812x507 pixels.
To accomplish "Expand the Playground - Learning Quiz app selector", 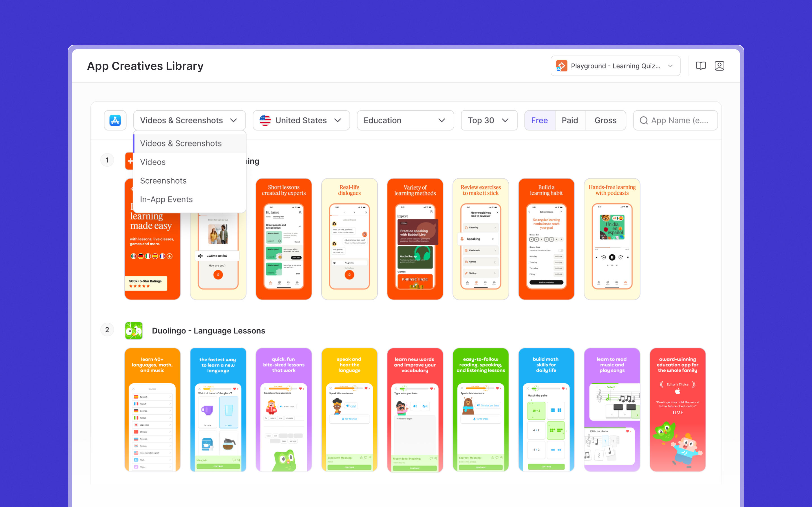I will [x=615, y=66].
